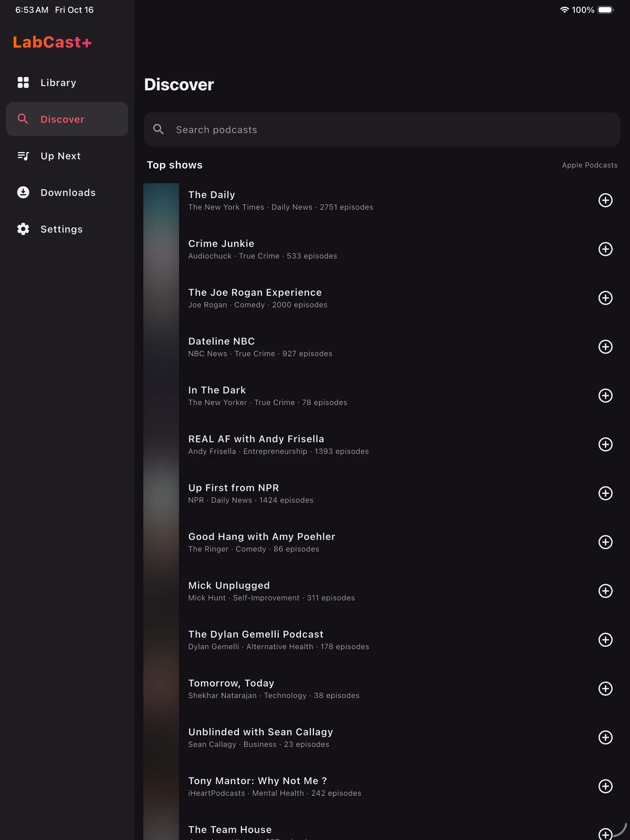Click 'NBC News · True Crime · 927 episodes'
This screenshot has height=840, width=630.
pyautogui.click(x=260, y=354)
